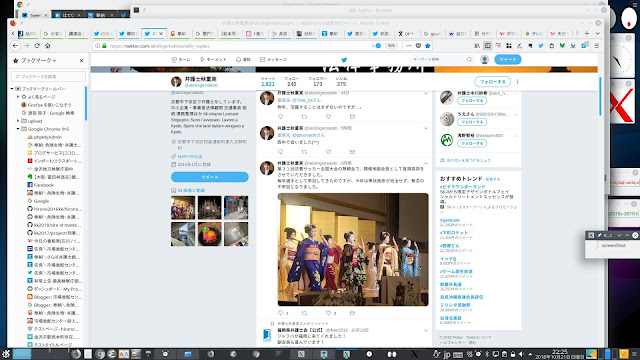Open the ホーム nav item on Twitter
The width and height of the screenshot is (640, 360).
coord(181,60)
